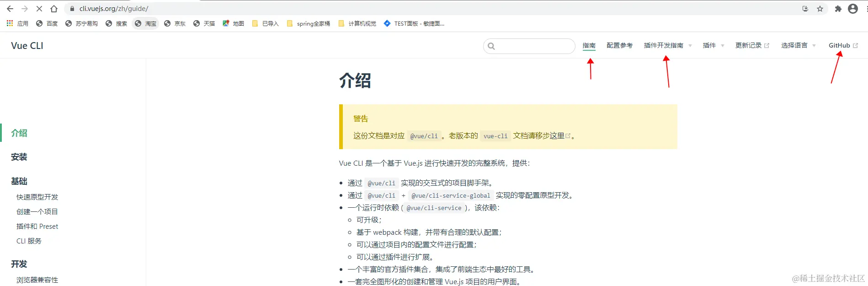Open the 更新记录 external link
The height and width of the screenshot is (286, 868).
[x=752, y=45]
